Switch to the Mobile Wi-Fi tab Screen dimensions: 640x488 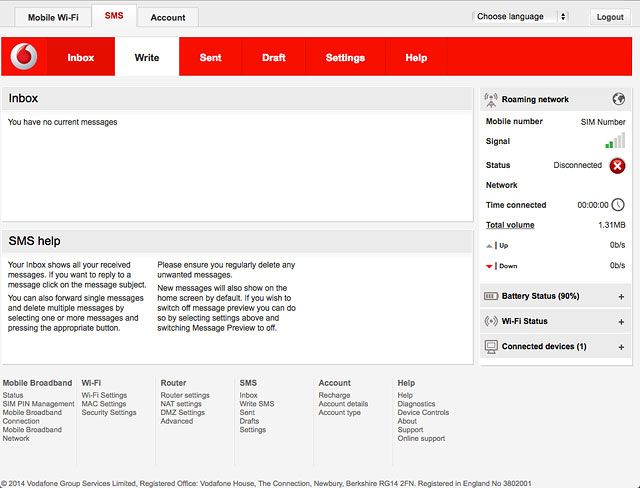(53, 17)
